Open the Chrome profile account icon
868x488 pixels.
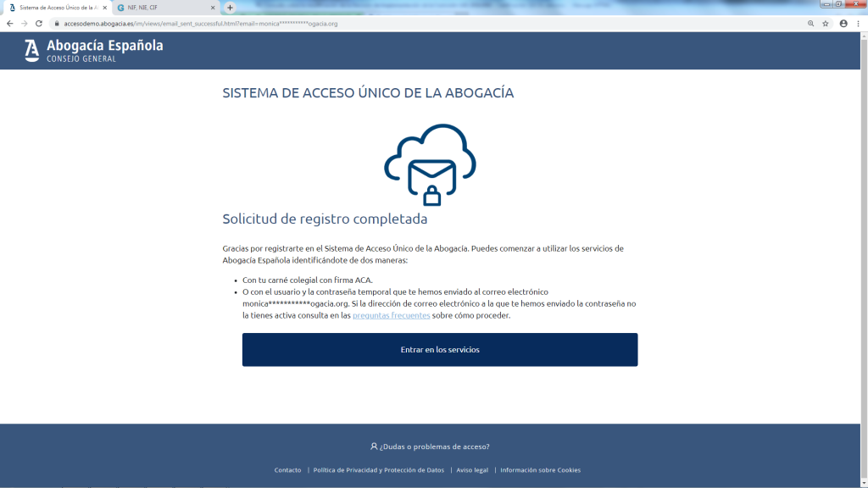coord(843,24)
